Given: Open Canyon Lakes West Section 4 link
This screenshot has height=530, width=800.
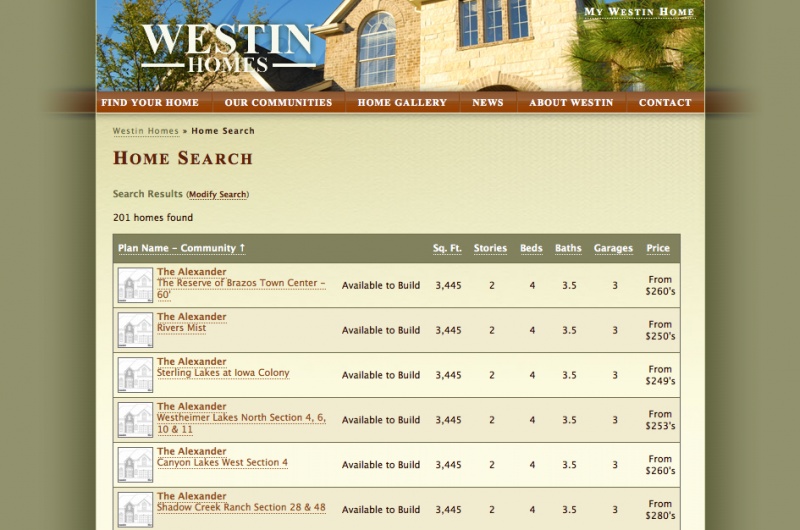Looking at the screenshot, I should click(222, 463).
